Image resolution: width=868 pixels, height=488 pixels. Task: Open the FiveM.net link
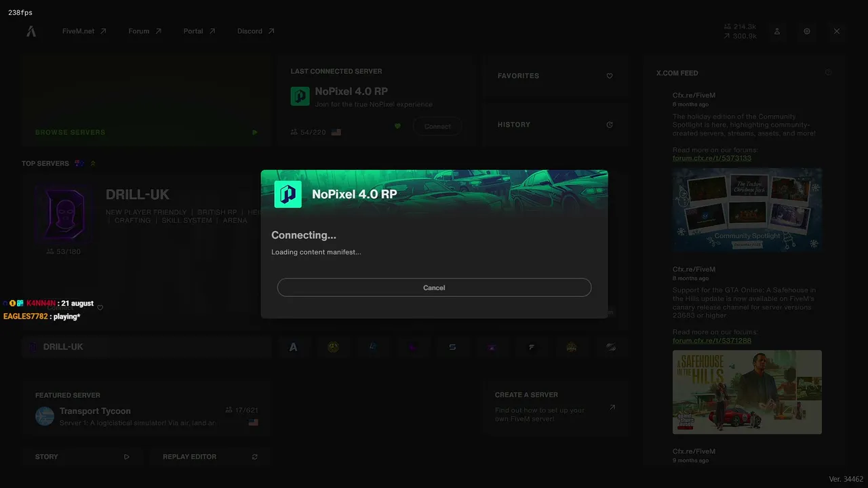coord(84,31)
